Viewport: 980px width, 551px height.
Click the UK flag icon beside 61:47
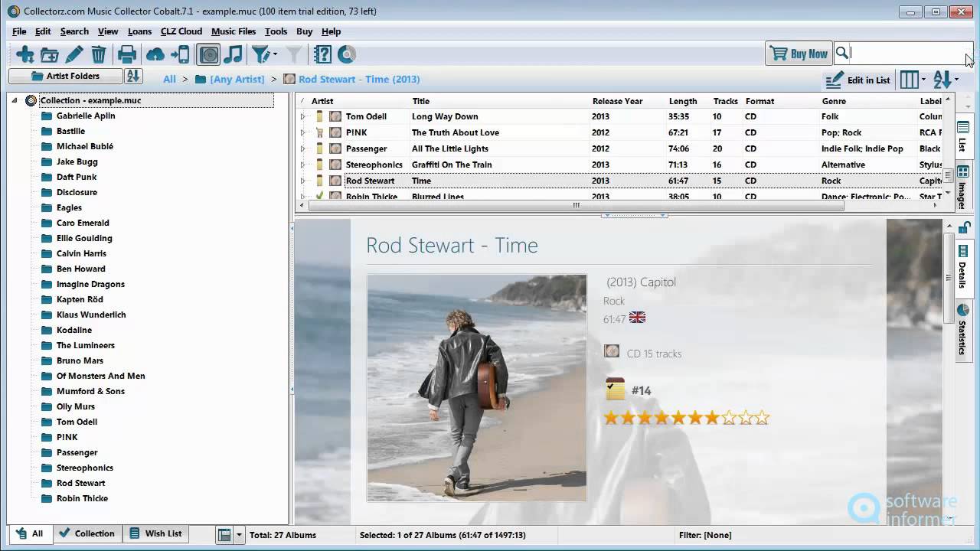click(637, 318)
